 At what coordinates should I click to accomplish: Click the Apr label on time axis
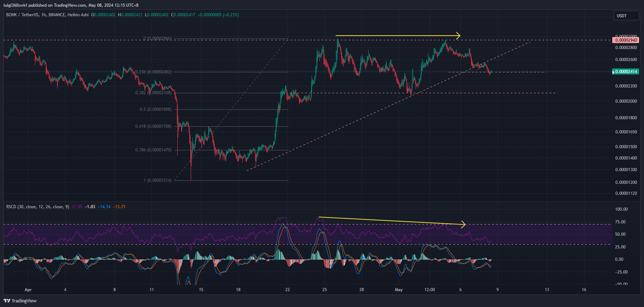tap(28, 290)
